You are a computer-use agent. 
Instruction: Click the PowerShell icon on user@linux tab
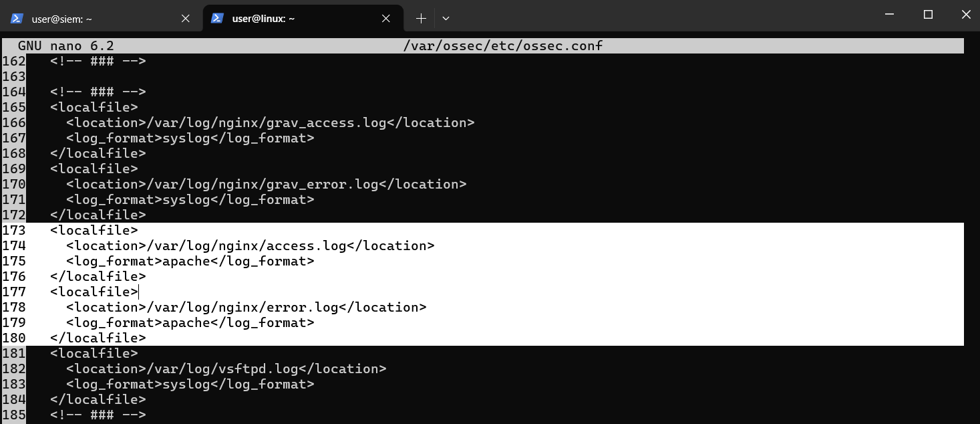tap(217, 19)
